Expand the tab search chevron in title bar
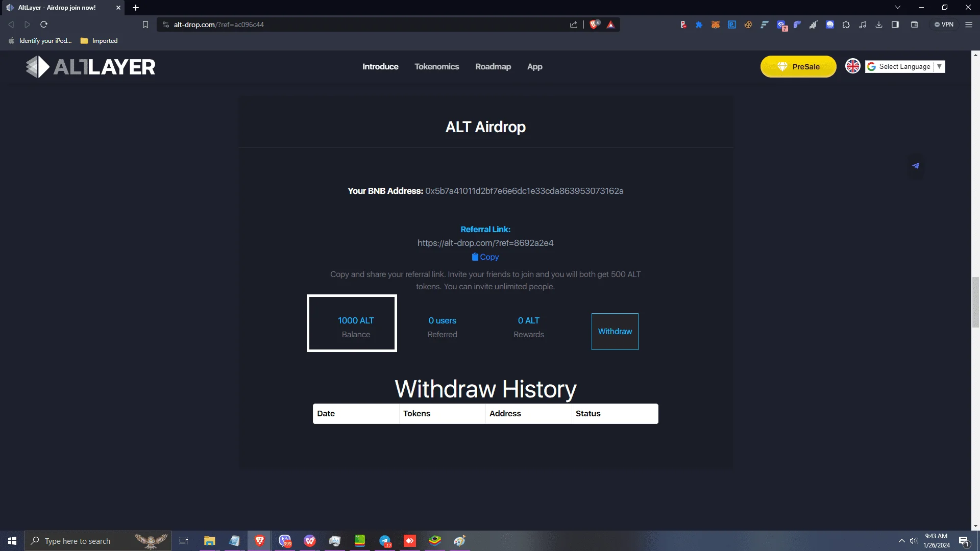980x551 pixels. pyautogui.click(x=898, y=7)
